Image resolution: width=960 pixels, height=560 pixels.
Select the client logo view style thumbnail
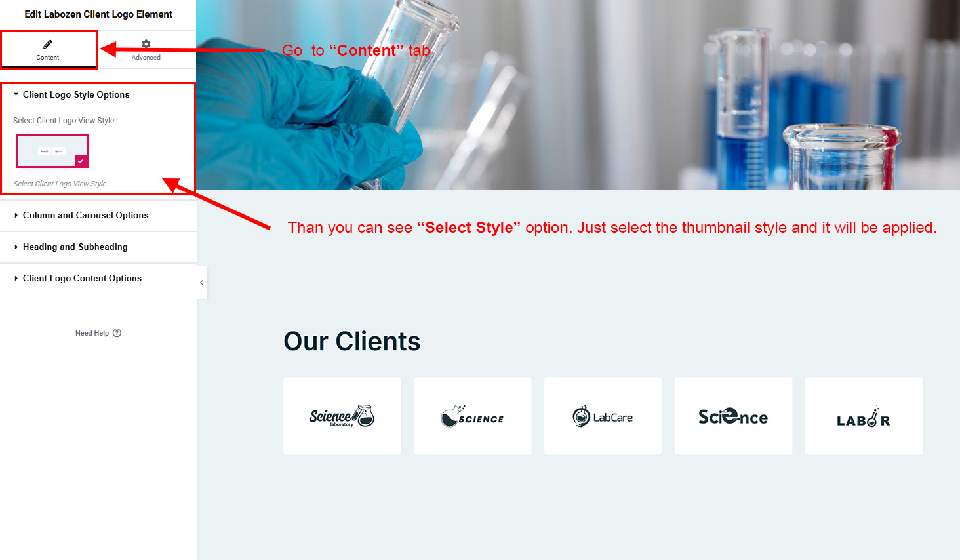pos(52,151)
